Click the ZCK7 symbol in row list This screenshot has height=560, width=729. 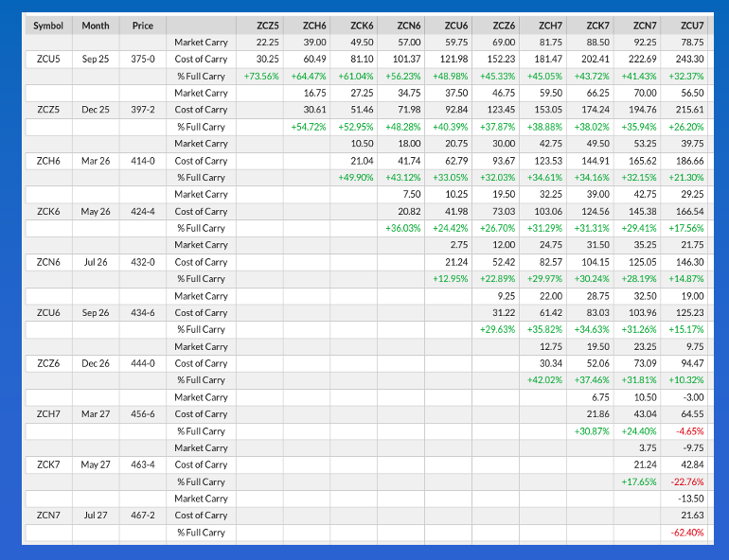pos(48,464)
